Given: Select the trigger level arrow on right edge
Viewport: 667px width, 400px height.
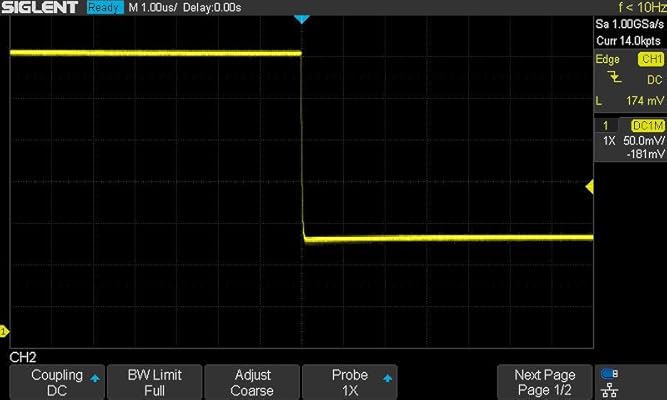Looking at the screenshot, I should 590,186.
